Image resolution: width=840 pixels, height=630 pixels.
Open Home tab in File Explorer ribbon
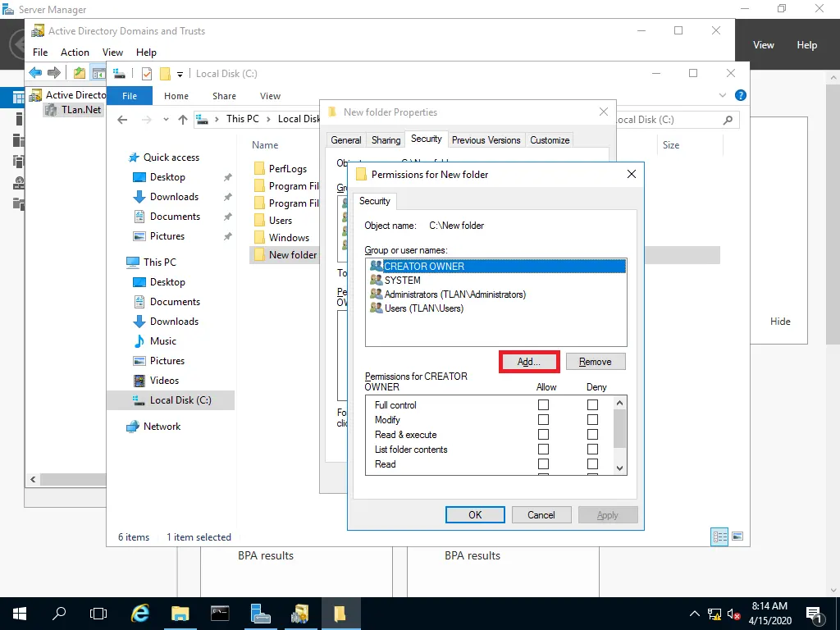176,96
